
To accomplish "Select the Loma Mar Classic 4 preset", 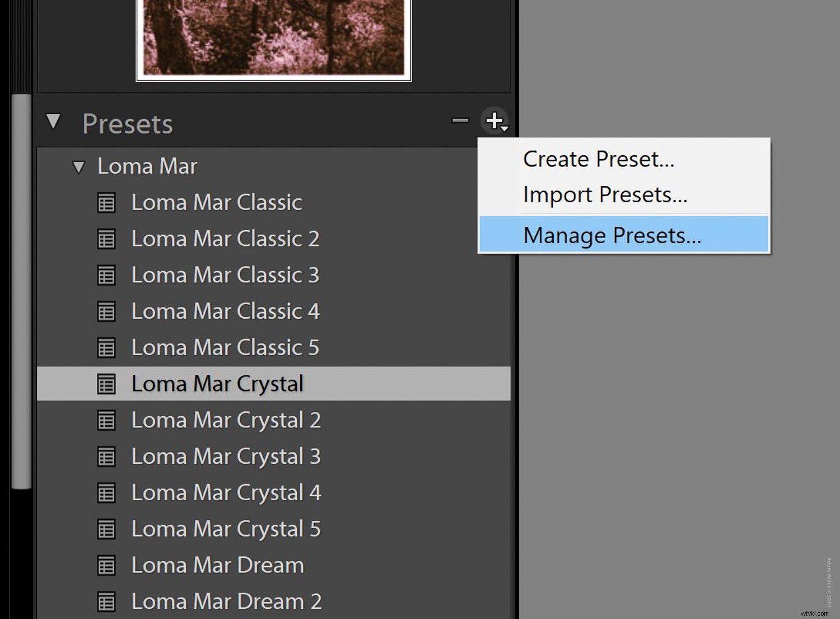I will coord(226,311).
